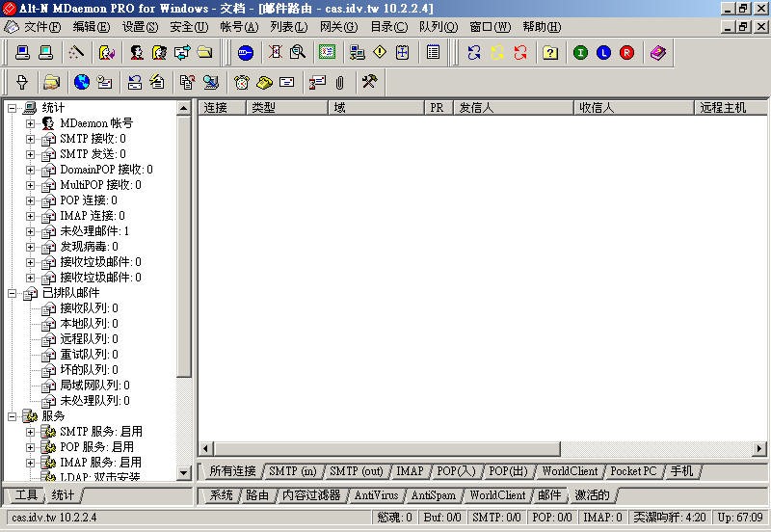Expand the SMTP 接收 statistics node

(31, 139)
